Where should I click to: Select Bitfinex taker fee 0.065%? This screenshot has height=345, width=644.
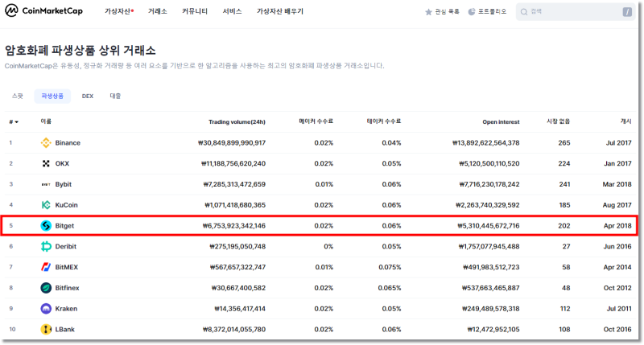(x=390, y=288)
